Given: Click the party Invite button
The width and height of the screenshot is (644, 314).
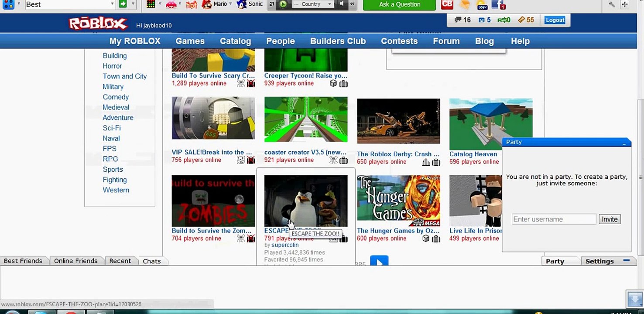Looking at the screenshot, I should [x=610, y=219].
